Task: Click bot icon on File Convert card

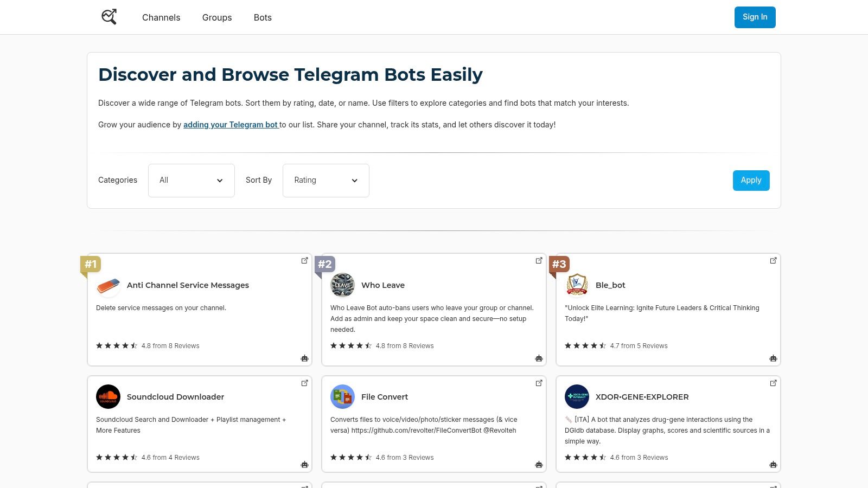Action: click(539, 465)
